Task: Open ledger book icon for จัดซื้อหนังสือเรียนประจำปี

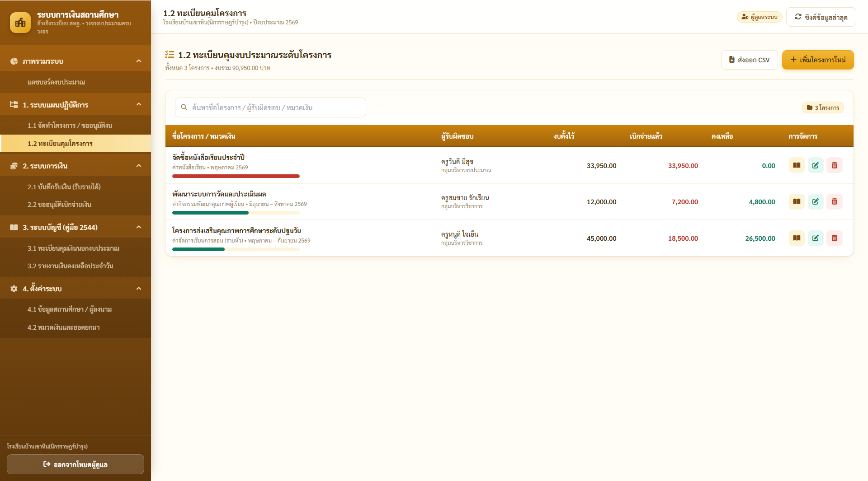Action: 797,165
